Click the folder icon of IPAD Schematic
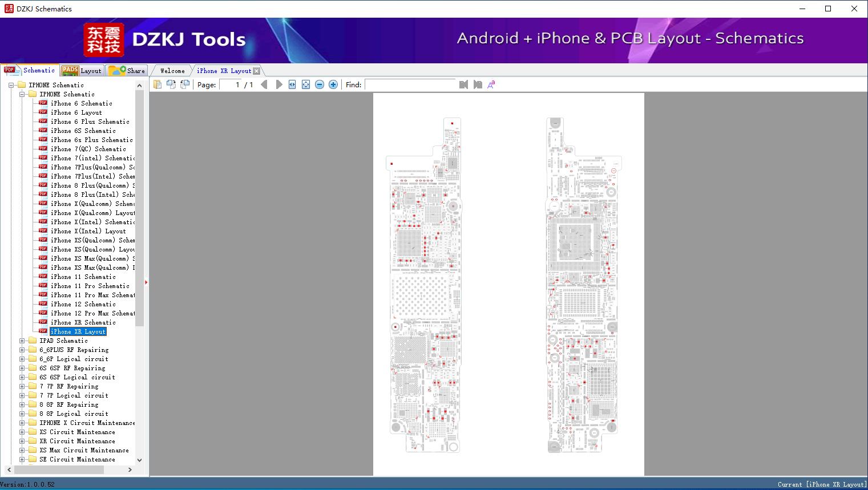The height and width of the screenshot is (490, 868). point(33,341)
